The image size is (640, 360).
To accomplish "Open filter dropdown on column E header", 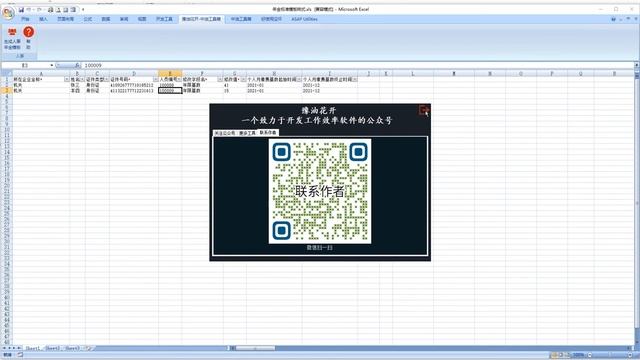I will coord(179,79).
